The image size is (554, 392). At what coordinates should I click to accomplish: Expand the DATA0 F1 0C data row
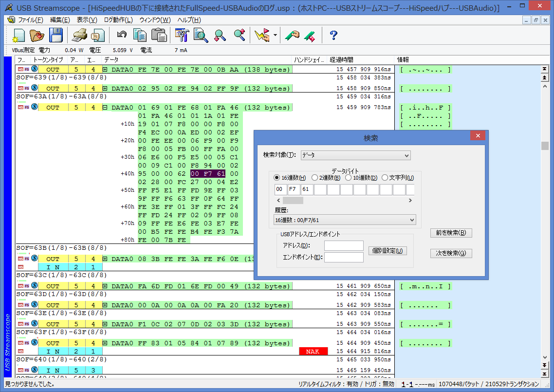tap(105, 324)
